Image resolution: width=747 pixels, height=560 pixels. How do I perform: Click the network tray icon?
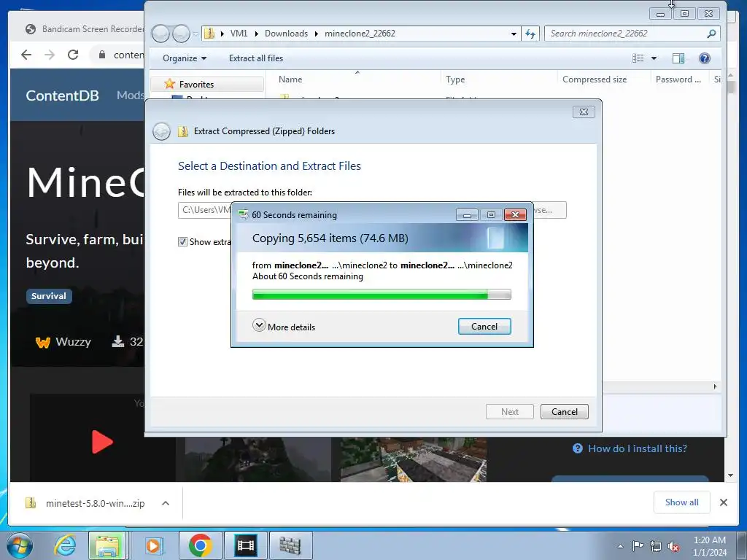click(x=656, y=546)
